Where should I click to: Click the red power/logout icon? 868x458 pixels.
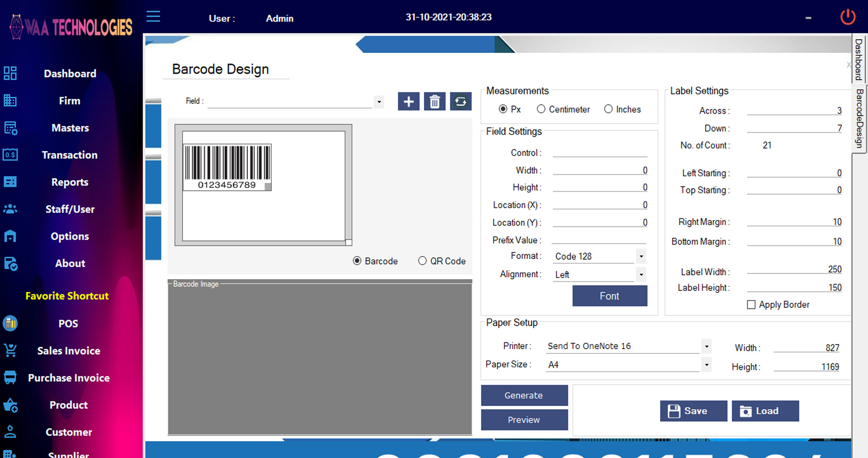pyautogui.click(x=848, y=17)
